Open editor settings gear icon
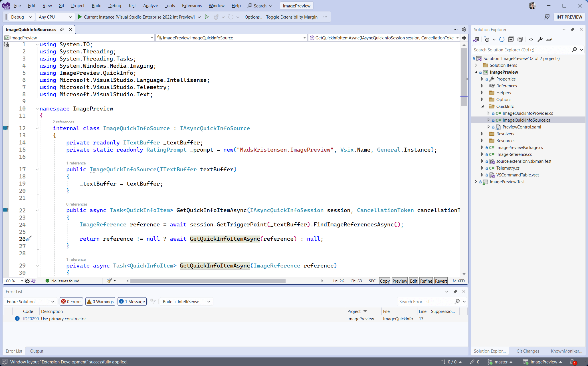Screen dimensions: 588x366 tap(464, 29)
